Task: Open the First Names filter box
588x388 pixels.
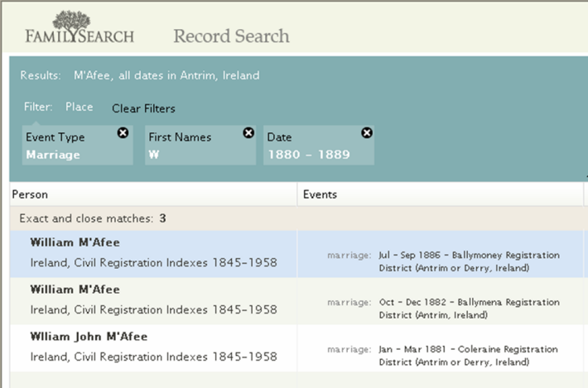Action: click(200, 146)
